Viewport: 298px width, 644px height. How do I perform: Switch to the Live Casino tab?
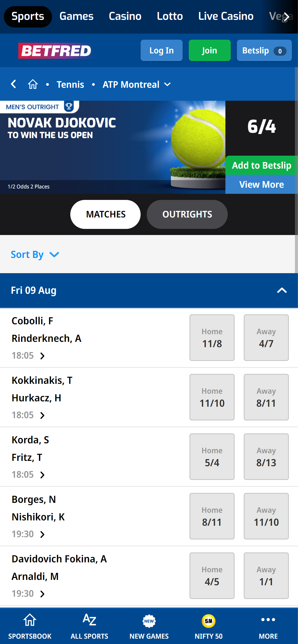pyautogui.click(x=226, y=16)
